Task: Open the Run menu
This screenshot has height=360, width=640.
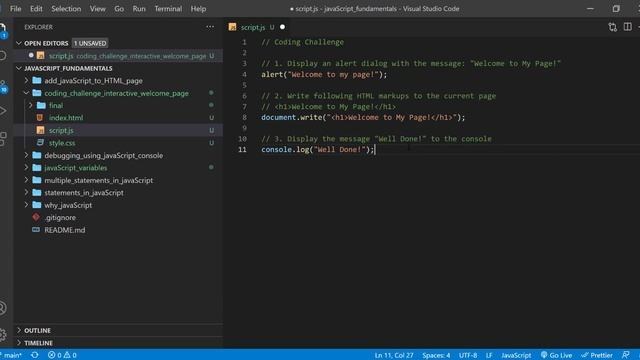Action: [139, 9]
